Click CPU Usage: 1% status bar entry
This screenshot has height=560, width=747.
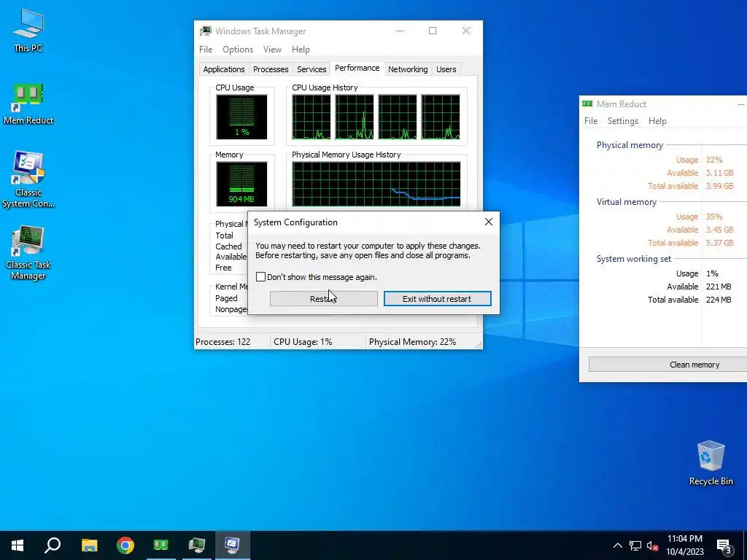(x=303, y=342)
